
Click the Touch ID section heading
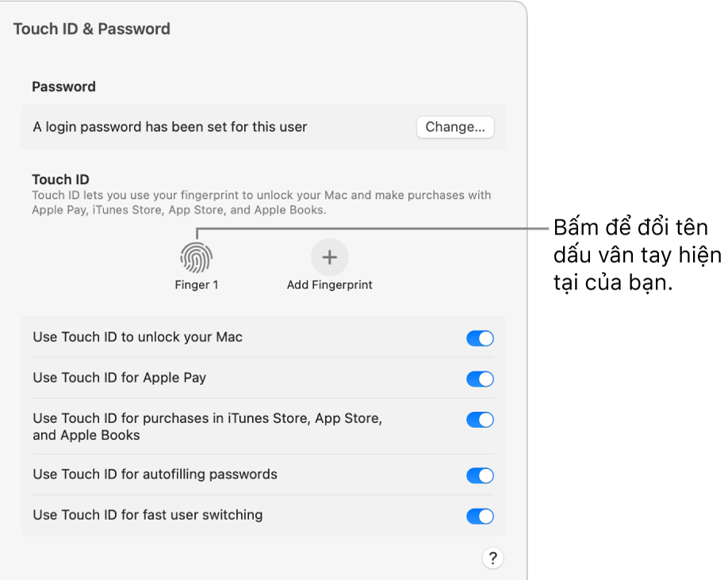(x=60, y=179)
